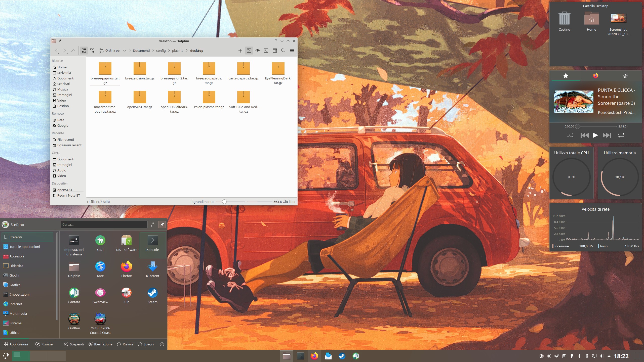This screenshot has width=644, height=362.
Task: Click the Sospendi button
Action: coord(74,344)
